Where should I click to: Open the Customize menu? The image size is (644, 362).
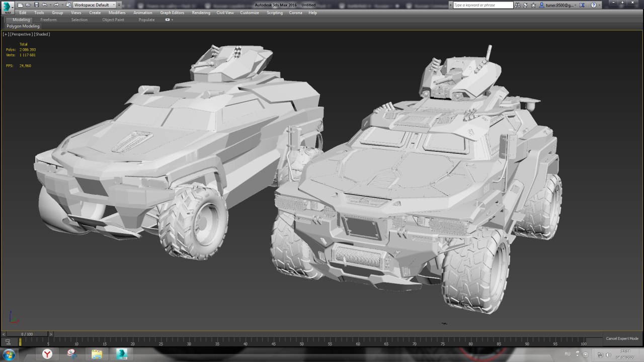[250, 13]
